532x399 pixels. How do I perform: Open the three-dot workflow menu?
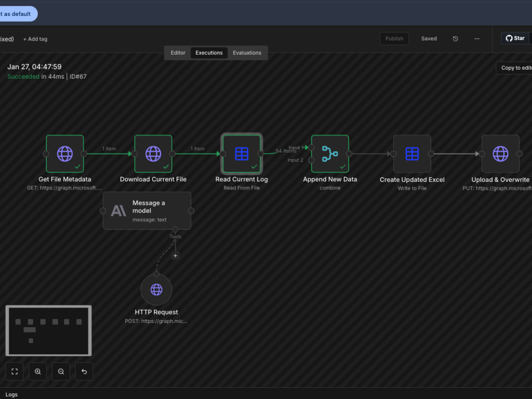[477, 39]
